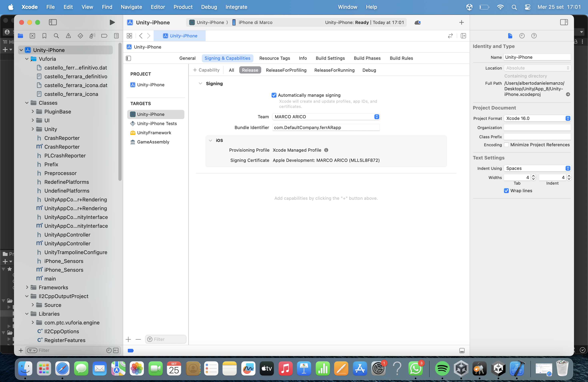Hide the project and targets list sidebar
Screen dimensions: 588x382
(128, 58)
